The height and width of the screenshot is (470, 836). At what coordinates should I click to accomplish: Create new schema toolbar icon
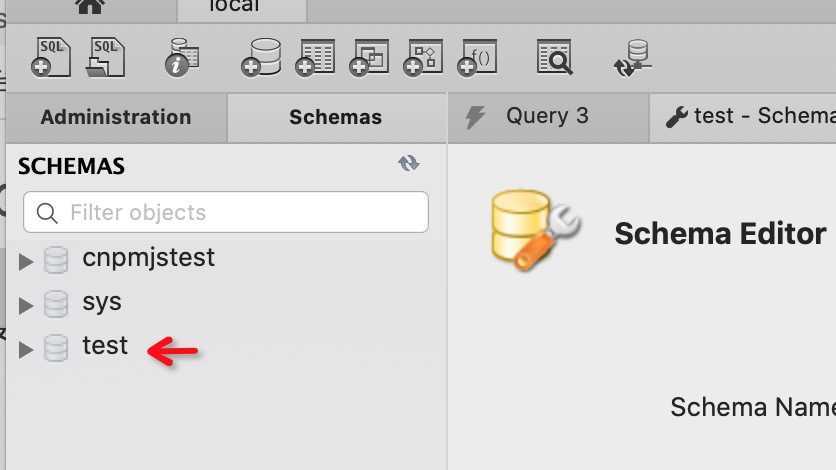coord(261,58)
